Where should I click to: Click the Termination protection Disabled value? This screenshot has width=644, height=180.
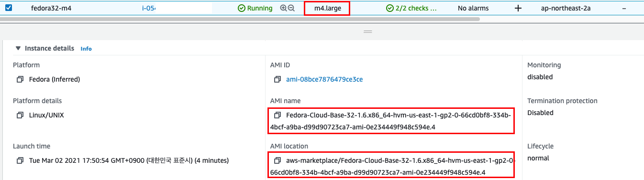pos(540,113)
